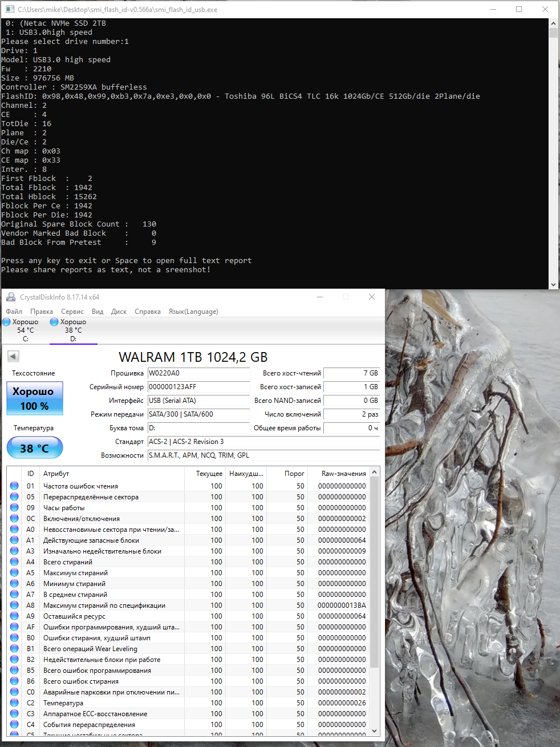Click the Текущее column header
Image resolution: width=560 pixels, height=747 pixels.
[x=205, y=474]
